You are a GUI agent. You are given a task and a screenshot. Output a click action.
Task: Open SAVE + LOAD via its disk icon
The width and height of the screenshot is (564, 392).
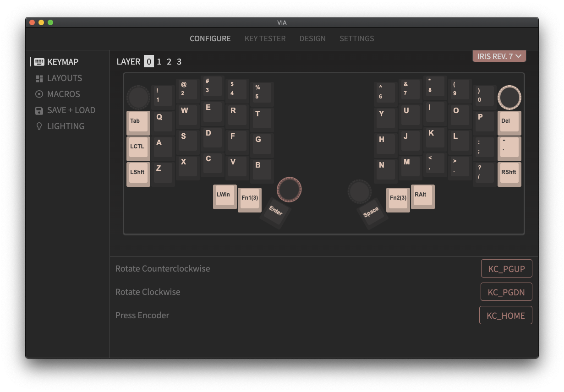[x=39, y=110]
